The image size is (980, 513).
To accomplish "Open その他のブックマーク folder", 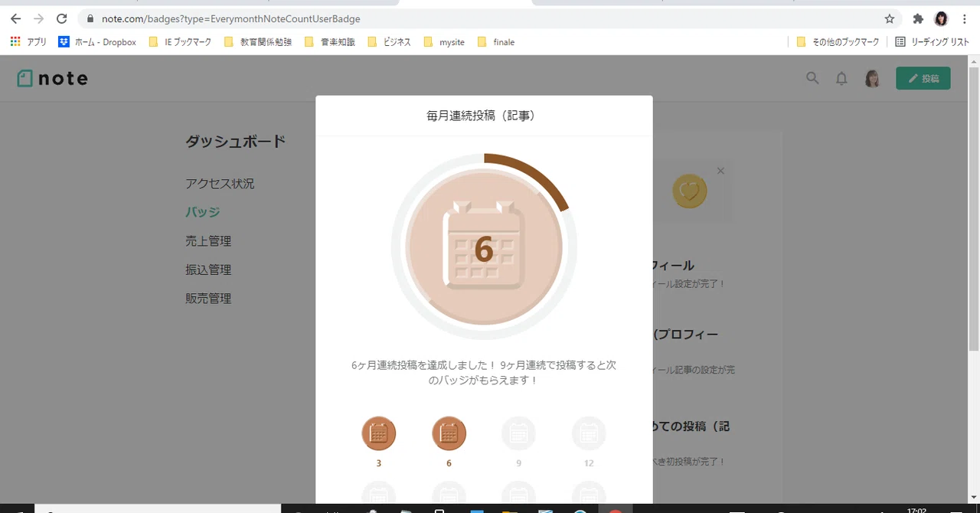I will click(x=838, y=42).
